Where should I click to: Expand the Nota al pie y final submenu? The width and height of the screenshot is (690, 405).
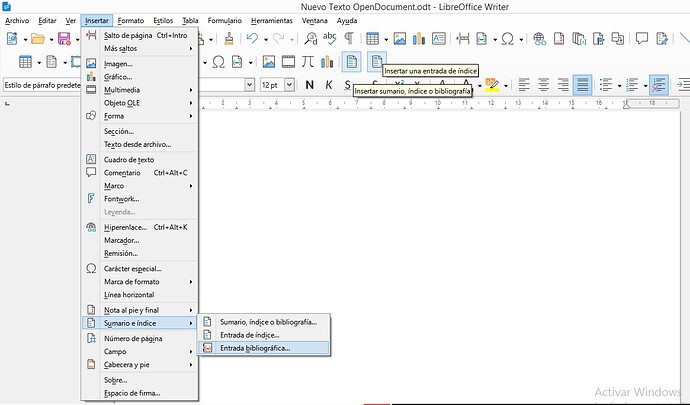[140, 310]
